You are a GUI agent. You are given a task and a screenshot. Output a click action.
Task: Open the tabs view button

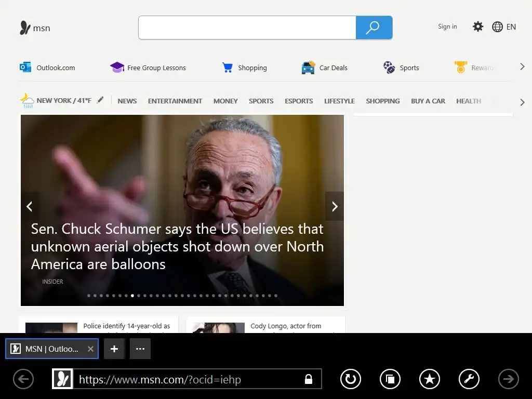tap(390, 379)
